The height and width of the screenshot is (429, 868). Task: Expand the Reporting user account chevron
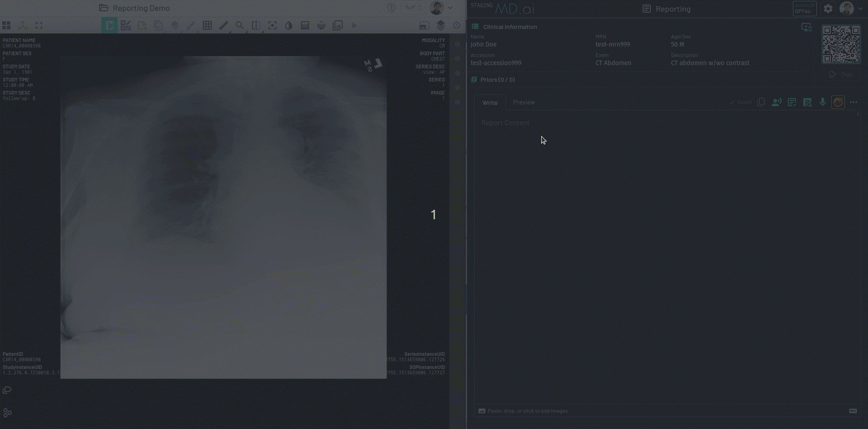click(860, 9)
